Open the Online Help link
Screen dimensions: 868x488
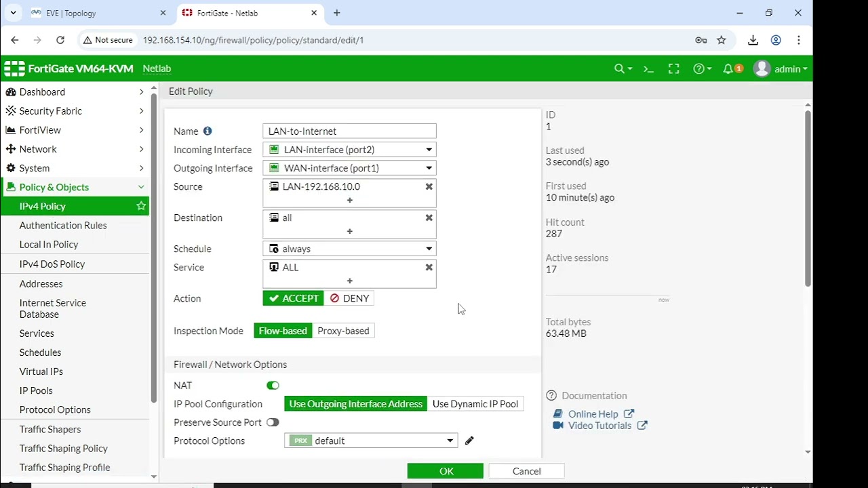593,413
